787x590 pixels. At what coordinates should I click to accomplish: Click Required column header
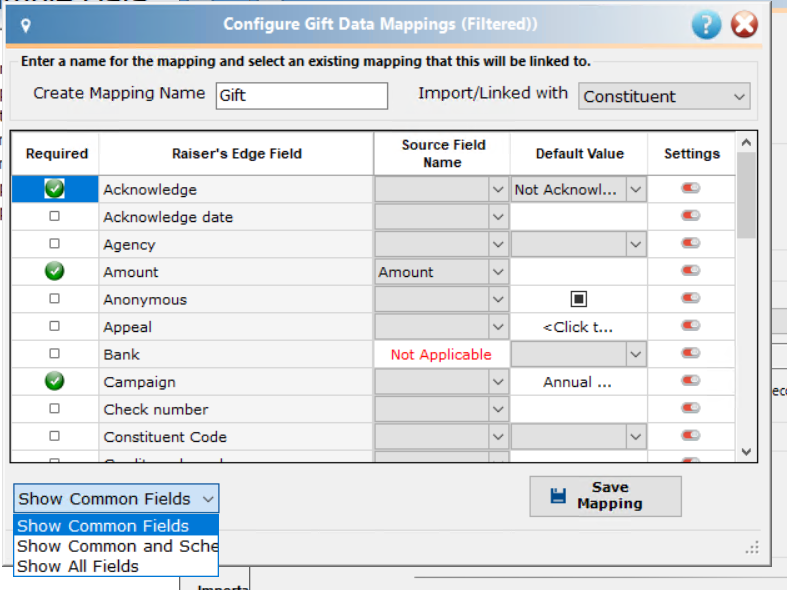point(56,154)
